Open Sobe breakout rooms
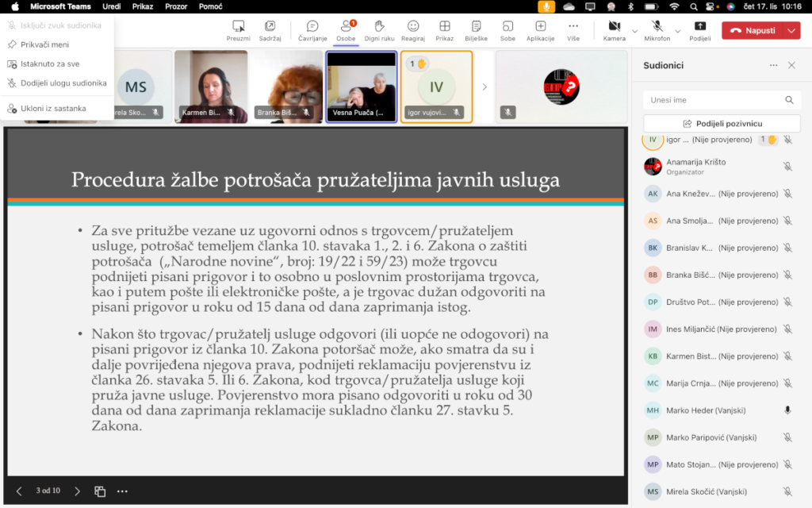 507,31
